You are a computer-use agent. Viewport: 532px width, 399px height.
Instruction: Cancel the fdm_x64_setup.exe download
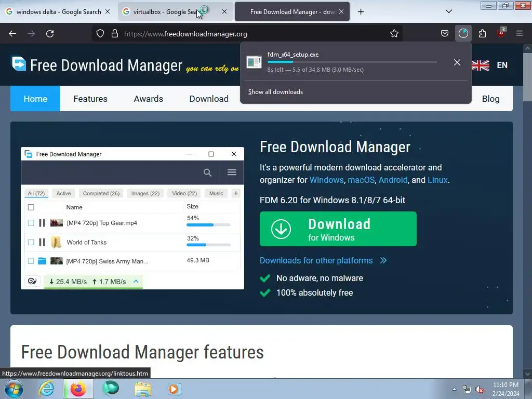(457, 62)
